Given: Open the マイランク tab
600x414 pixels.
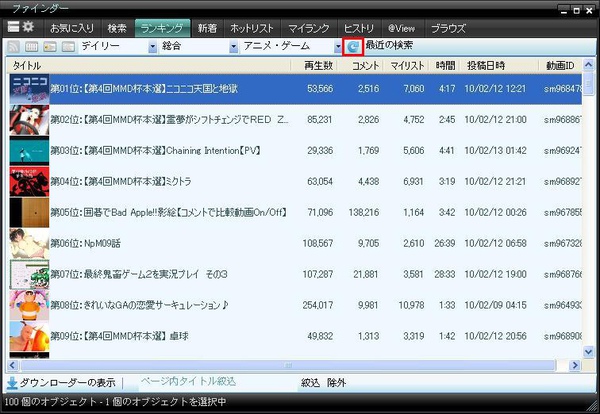Looking at the screenshot, I should [309, 28].
